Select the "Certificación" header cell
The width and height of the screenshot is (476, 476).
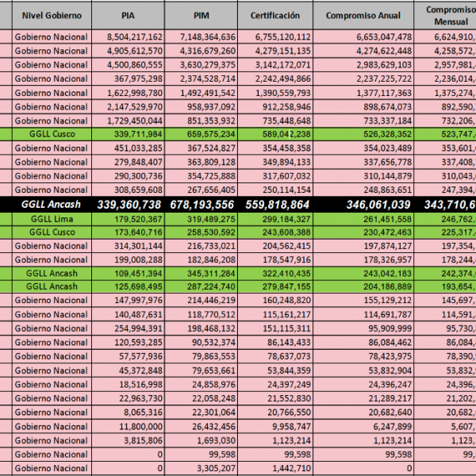pos(274,15)
